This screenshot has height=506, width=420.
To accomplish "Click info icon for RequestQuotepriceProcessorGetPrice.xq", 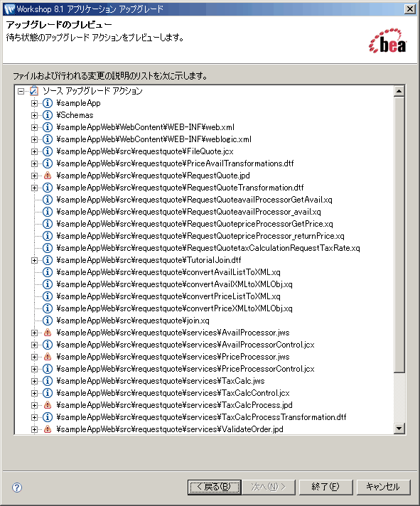I will pyautogui.click(x=48, y=224).
